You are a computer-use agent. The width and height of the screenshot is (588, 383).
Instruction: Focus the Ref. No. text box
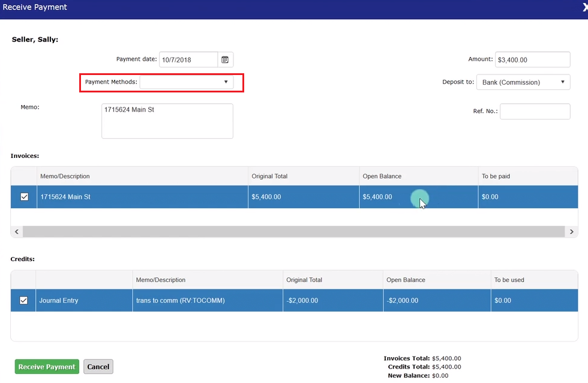tap(535, 111)
